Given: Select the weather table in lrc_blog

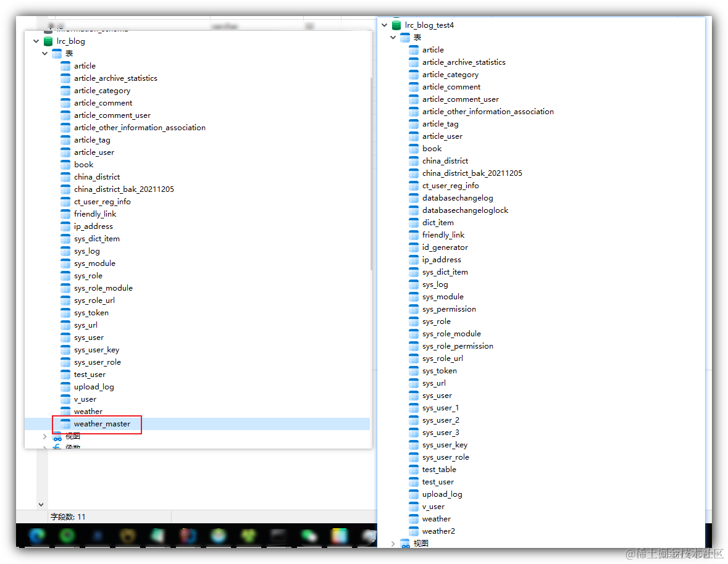Looking at the screenshot, I should 88,412.
